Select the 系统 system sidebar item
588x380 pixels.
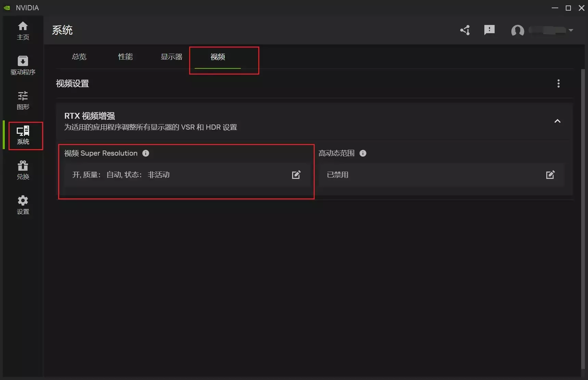click(x=23, y=135)
